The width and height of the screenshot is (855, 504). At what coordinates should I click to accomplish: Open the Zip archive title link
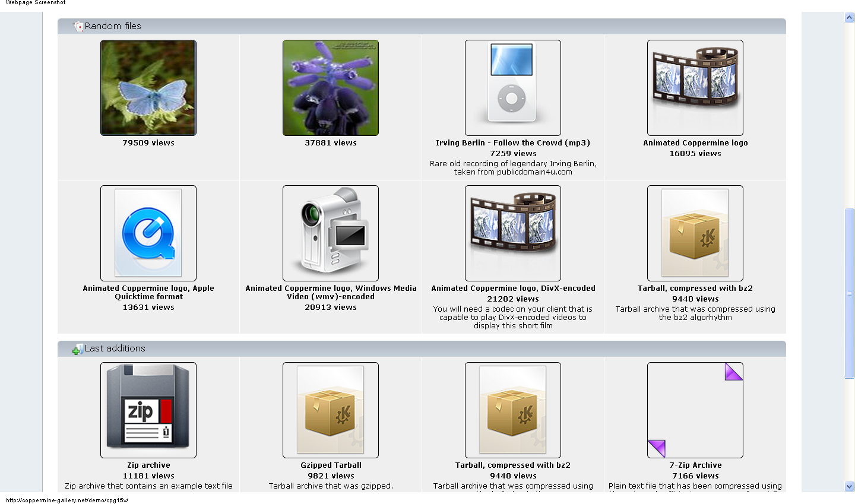point(148,465)
